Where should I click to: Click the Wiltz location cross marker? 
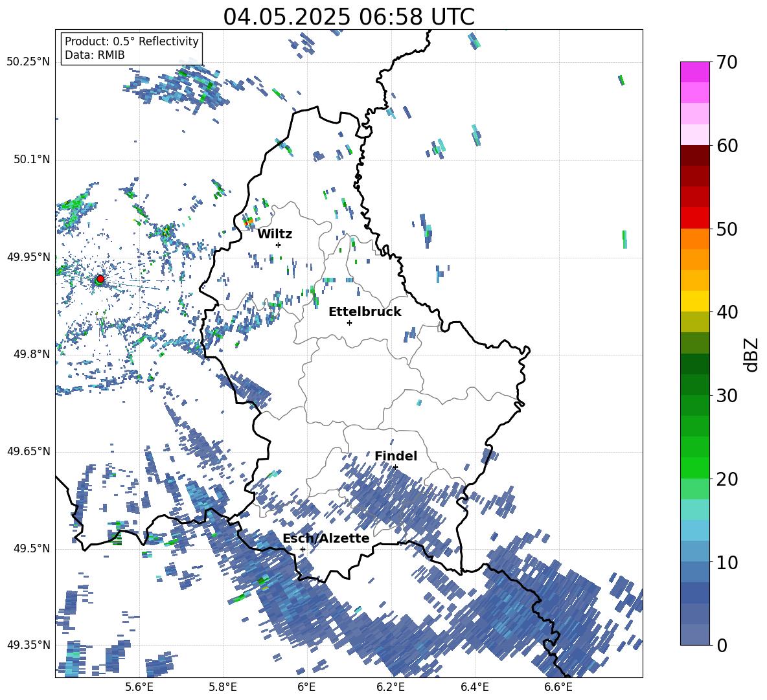[x=279, y=245]
